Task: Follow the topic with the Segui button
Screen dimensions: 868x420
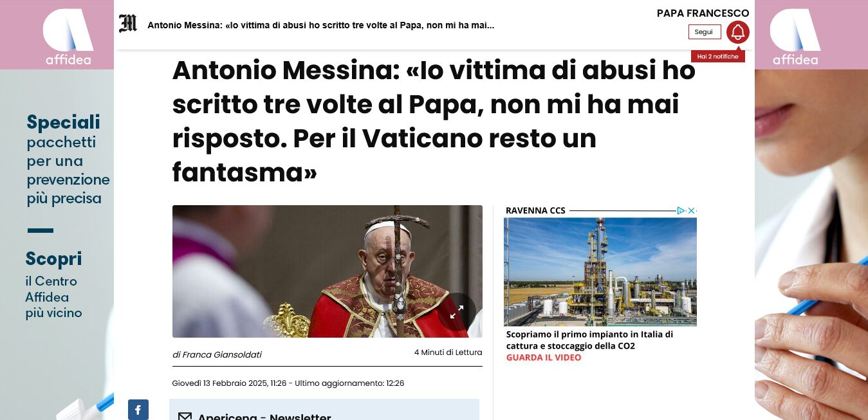Action: (705, 32)
